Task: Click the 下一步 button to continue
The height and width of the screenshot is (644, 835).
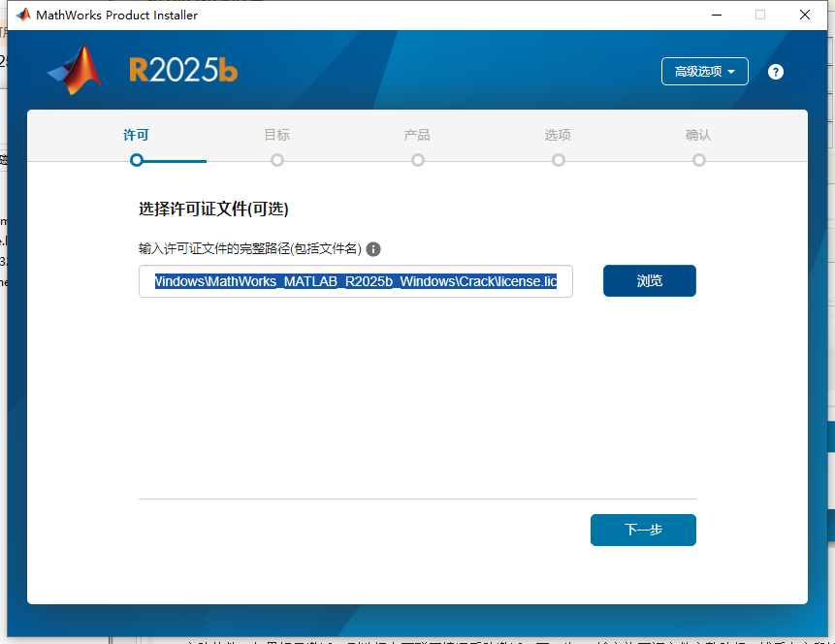Action: tap(643, 531)
